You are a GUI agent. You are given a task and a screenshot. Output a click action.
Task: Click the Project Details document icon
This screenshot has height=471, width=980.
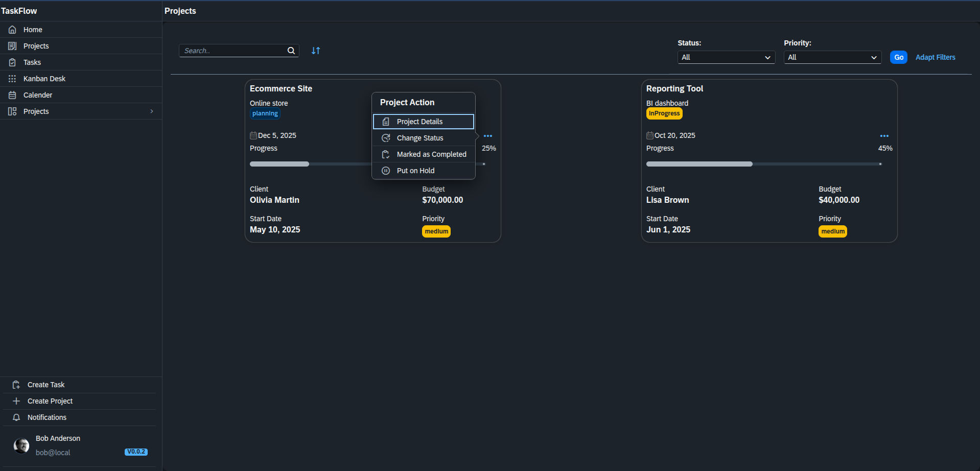(x=386, y=122)
